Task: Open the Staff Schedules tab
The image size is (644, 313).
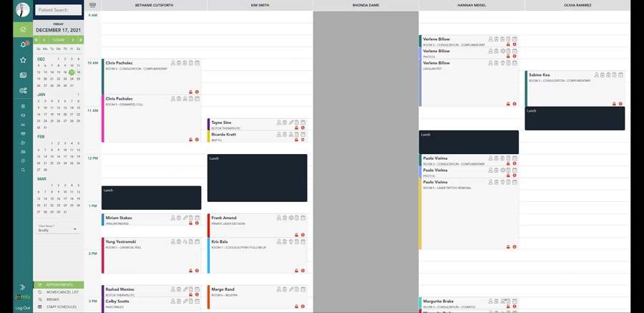Action: (62, 306)
